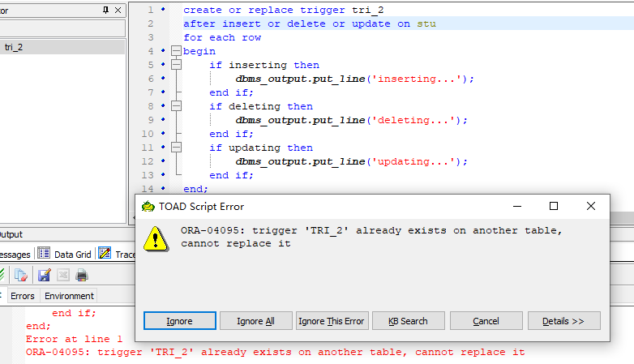Print the output with printer icon
Image resolution: width=634 pixels, height=364 pixels.
(x=82, y=275)
